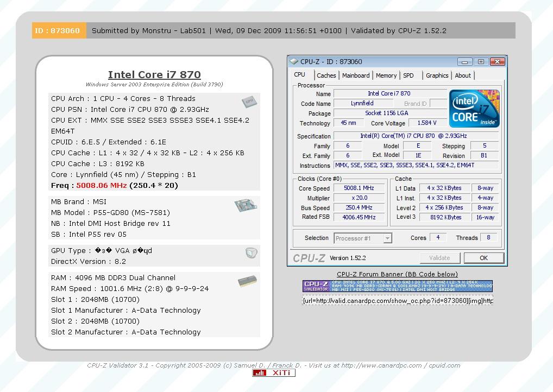Click the Rated FSB value 4006.45 MHz
Image resolution: width=553 pixels, height=392 pixels.
coord(359,217)
